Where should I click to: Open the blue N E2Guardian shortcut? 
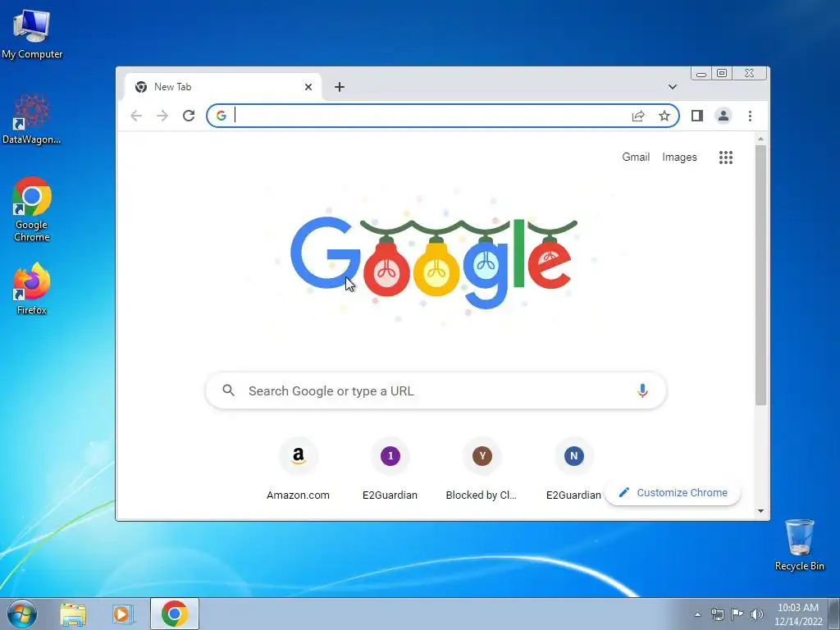pos(573,469)
